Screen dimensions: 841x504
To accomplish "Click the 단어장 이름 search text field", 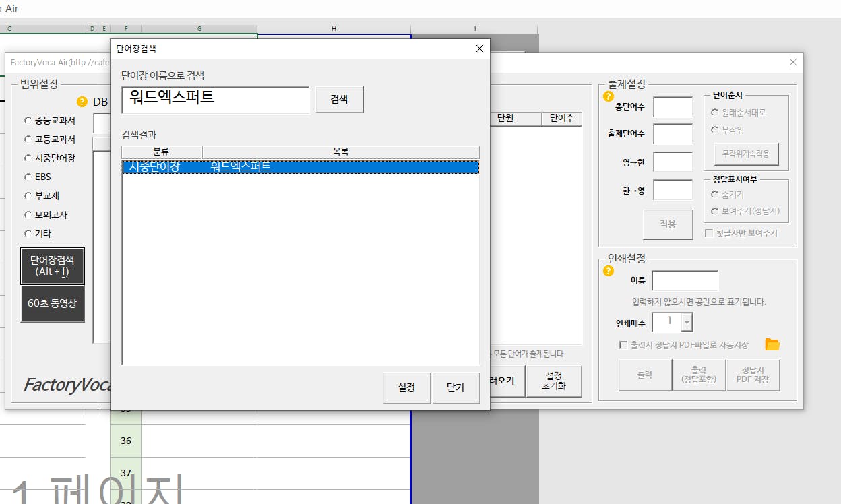I will 216,100.
